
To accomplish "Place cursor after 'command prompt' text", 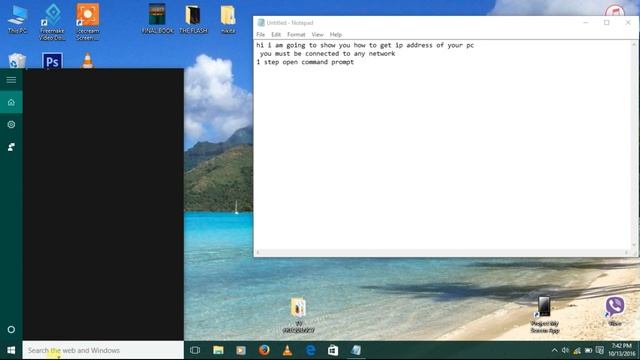I will point(354,62).
